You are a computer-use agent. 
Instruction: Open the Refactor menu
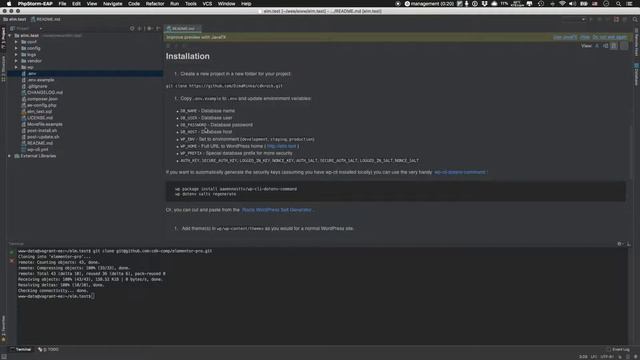click(x=155, y=4)
